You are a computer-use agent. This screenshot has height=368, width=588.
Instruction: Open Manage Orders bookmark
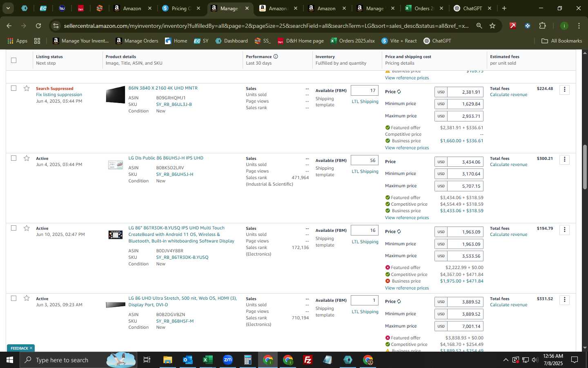coord(137,41)
